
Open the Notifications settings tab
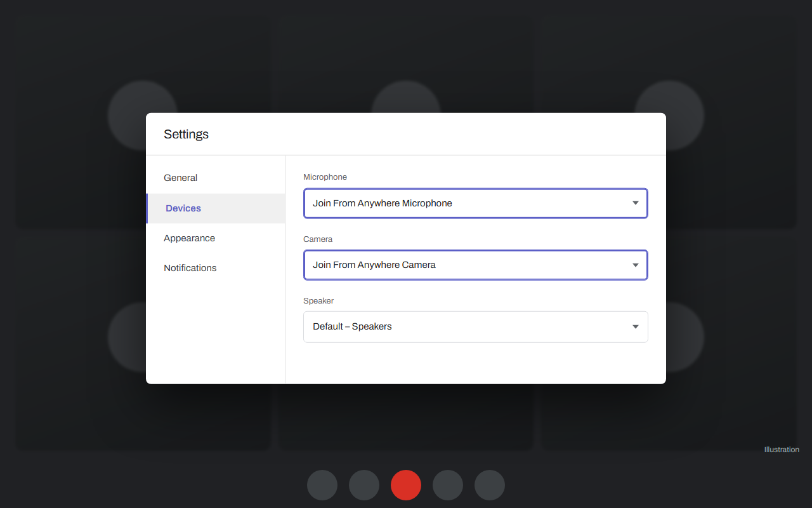click(216, 268)
